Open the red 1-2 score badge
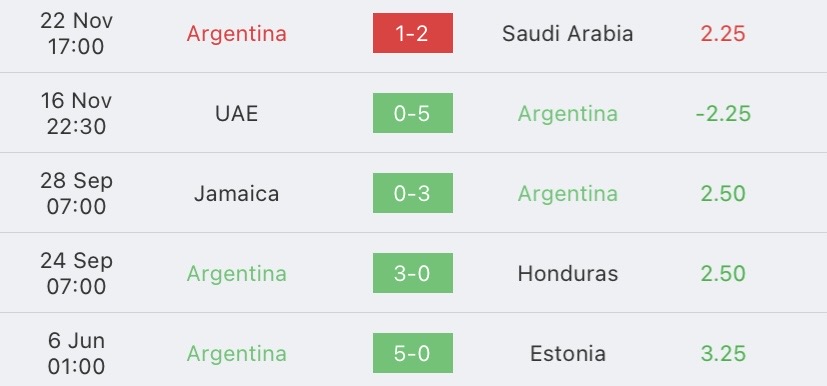 [412, 33]
